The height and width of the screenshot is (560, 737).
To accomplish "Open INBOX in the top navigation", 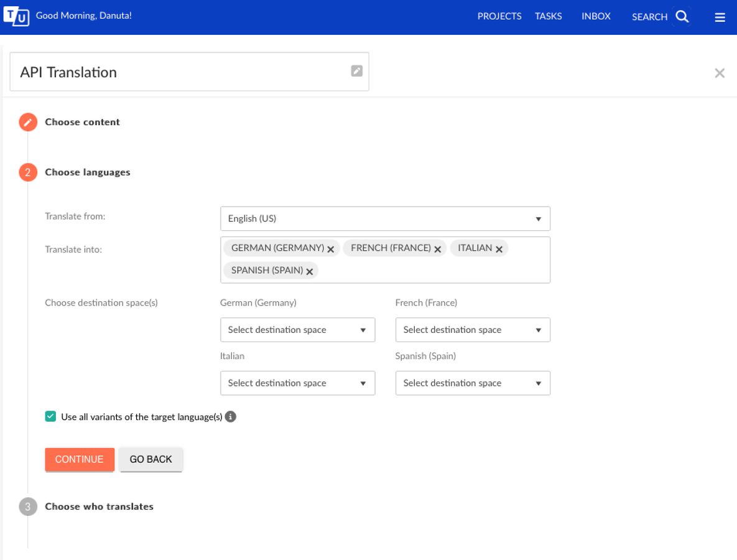I will [x=596, y=16].
